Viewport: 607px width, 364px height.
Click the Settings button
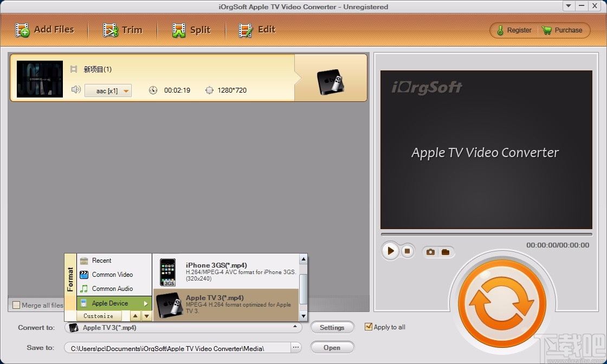point(332,327)
